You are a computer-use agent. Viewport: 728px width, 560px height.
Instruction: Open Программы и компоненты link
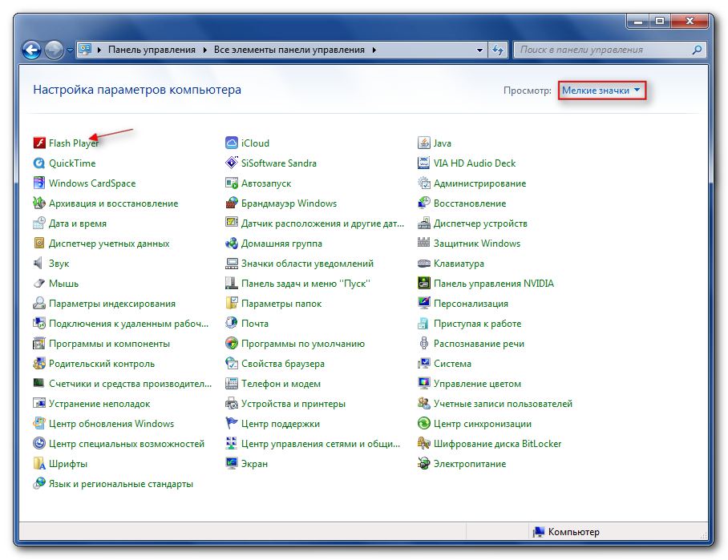point(109,344)
